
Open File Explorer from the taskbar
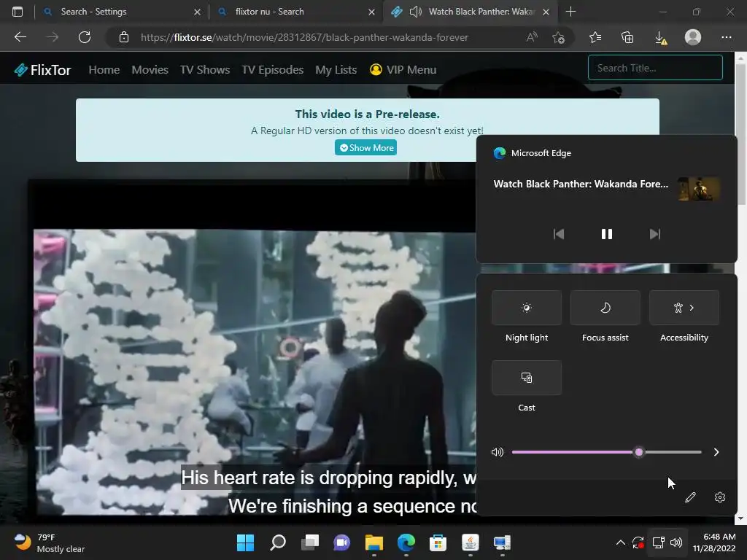tap(374, 542)
